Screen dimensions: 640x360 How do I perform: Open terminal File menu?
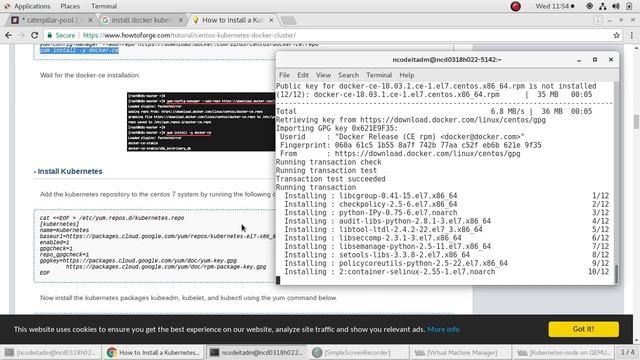click(284, 75)
